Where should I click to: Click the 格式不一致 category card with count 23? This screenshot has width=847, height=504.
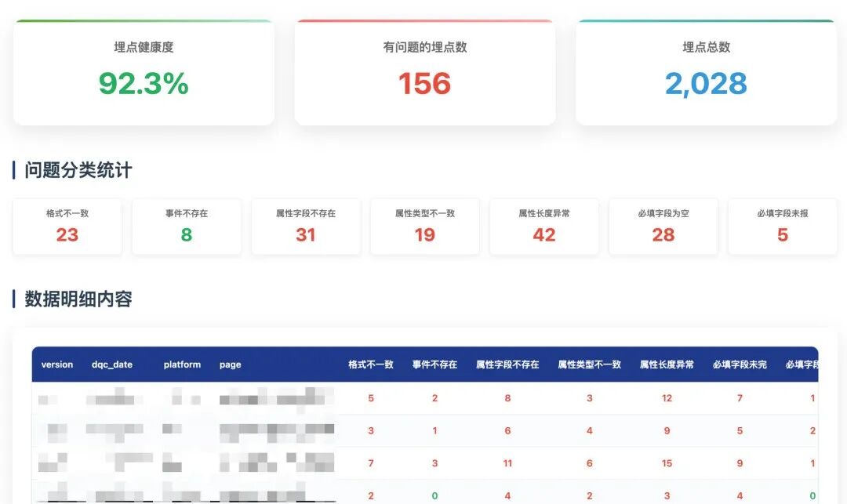(x=67, y=227)
